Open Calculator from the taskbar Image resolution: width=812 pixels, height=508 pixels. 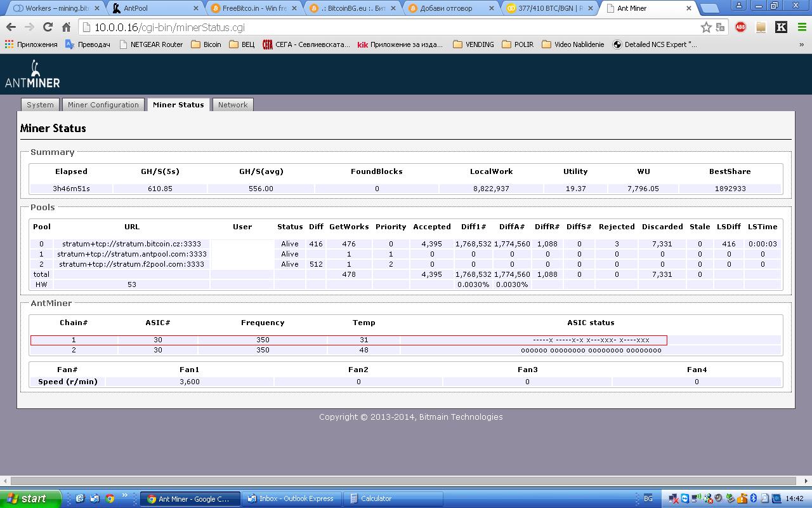(393, 498)
